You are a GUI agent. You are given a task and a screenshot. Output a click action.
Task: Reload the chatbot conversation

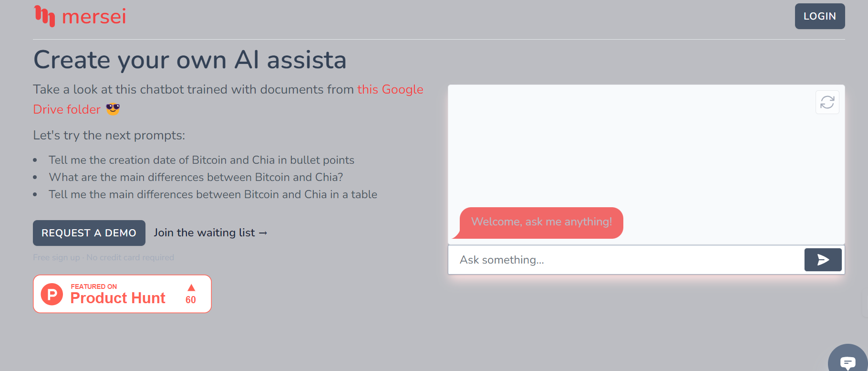coord(827,102)
